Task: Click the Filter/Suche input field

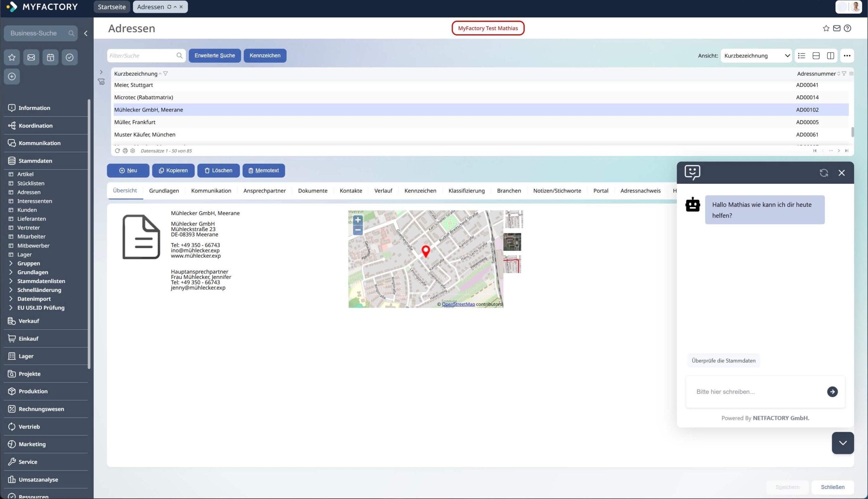Action: 142,56
